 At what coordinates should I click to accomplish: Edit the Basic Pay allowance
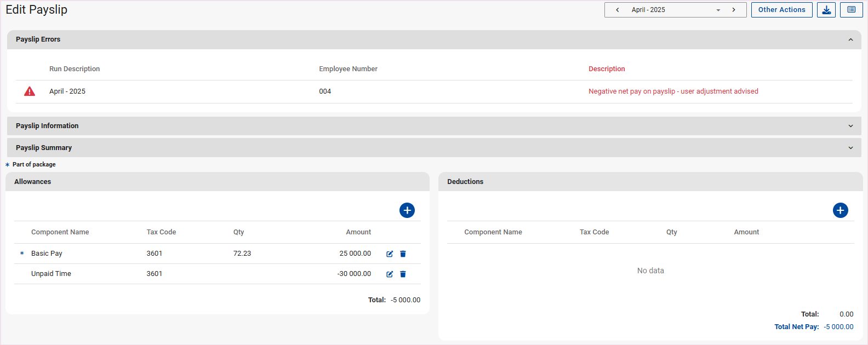point(390,254)
